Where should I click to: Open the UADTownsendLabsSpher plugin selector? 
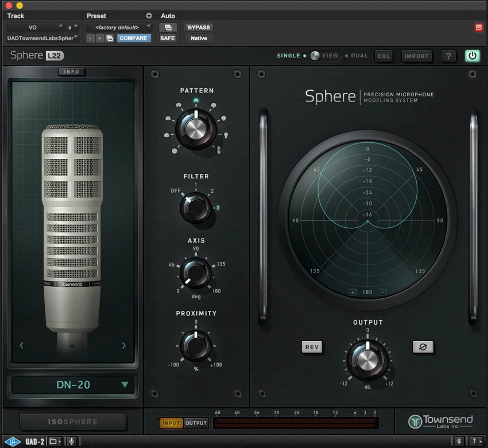[x=42, y=38]
